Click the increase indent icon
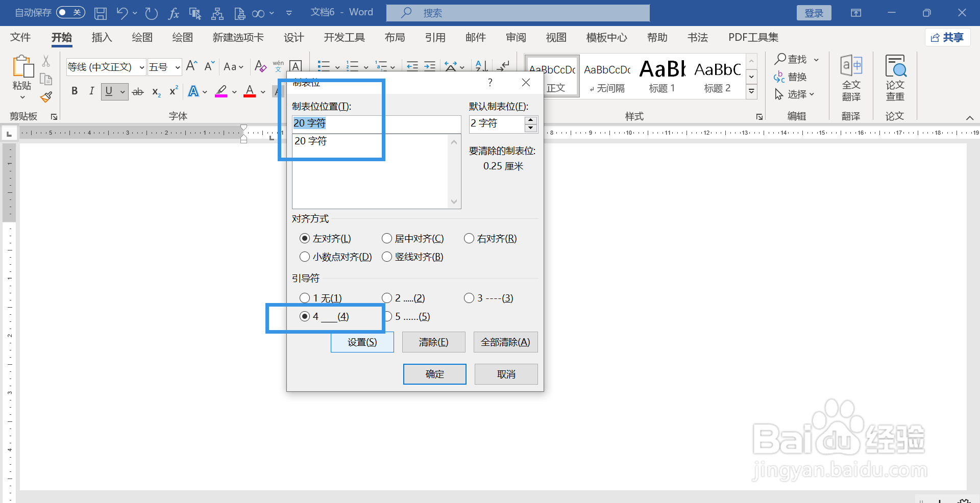Viewport: 980px width, 503px height. [x=430, y=66]
